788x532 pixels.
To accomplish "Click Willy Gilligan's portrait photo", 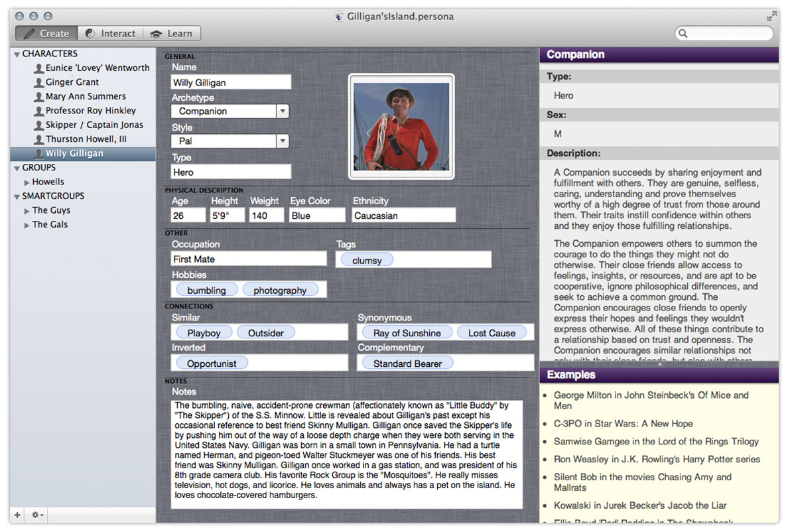I will point(401,127).
